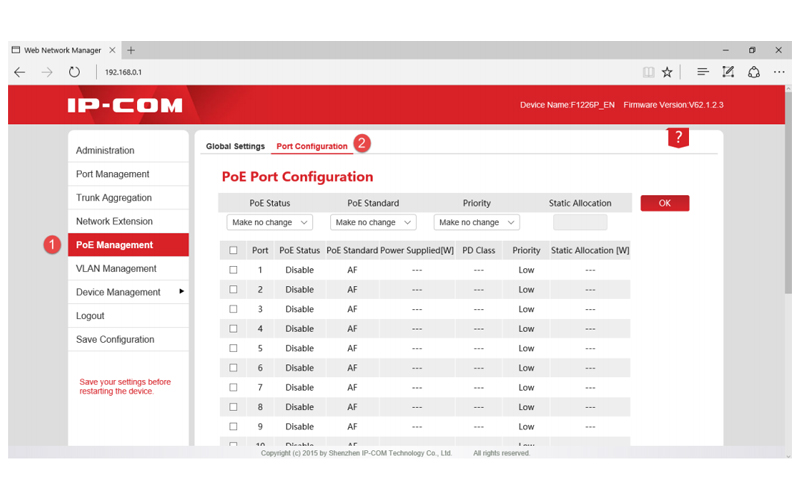Screen dimensions: 800x500
Task: Check the box for port 9
Action: [233, 427]
